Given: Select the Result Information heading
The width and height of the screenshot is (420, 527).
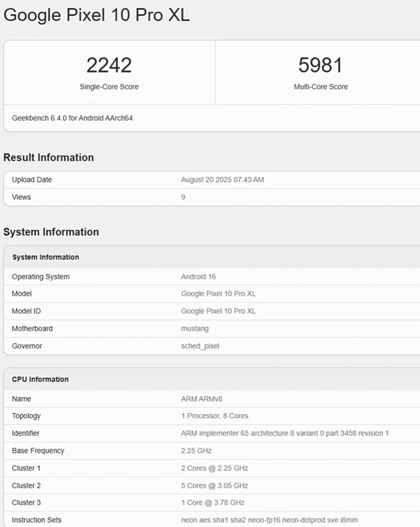Looking at the screenshot, I should pos(48,157).
